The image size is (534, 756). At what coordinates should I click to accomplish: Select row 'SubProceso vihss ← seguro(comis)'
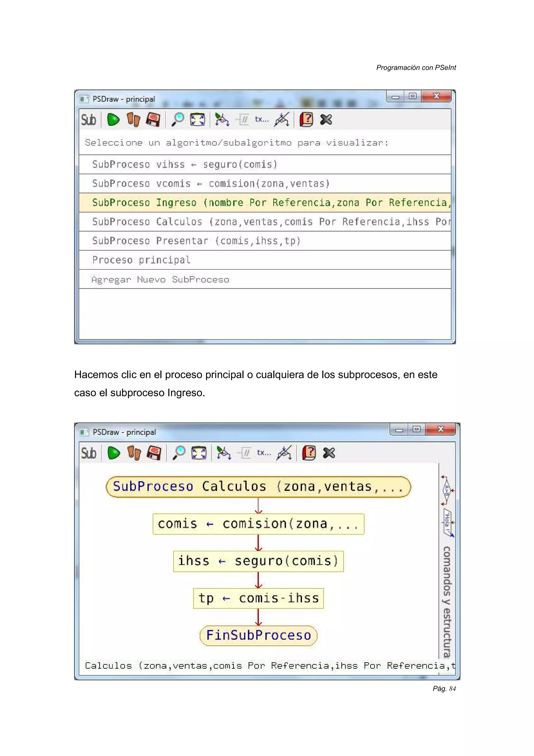[x=265, y=164]
